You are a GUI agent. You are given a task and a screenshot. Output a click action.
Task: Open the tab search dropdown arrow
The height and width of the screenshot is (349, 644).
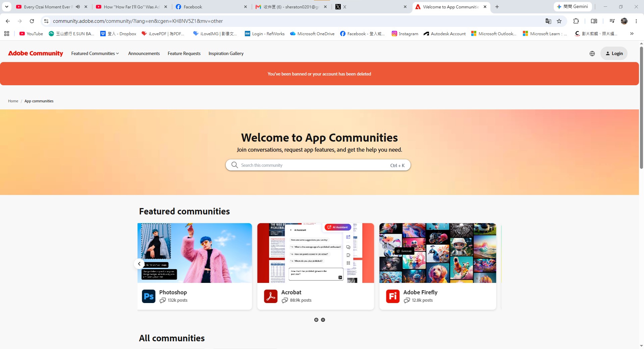7,7
